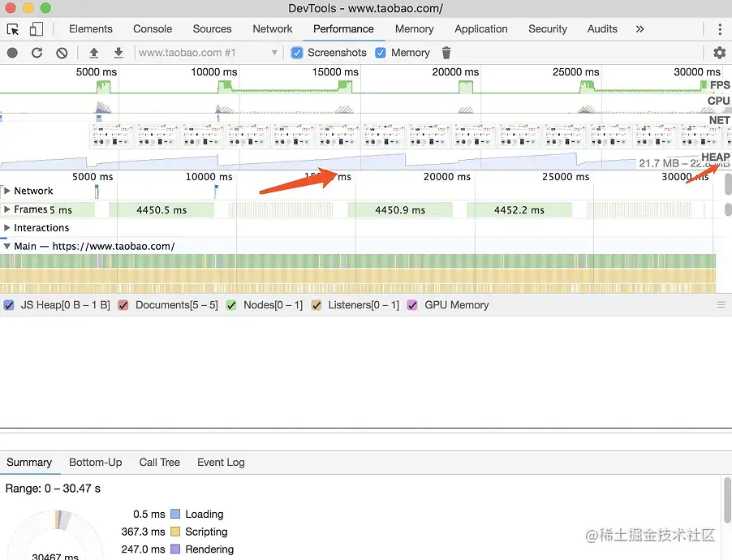The height and width of the screenshot is (560, 732).
Task: Switch to the Console tab
Action: (153, 29)
